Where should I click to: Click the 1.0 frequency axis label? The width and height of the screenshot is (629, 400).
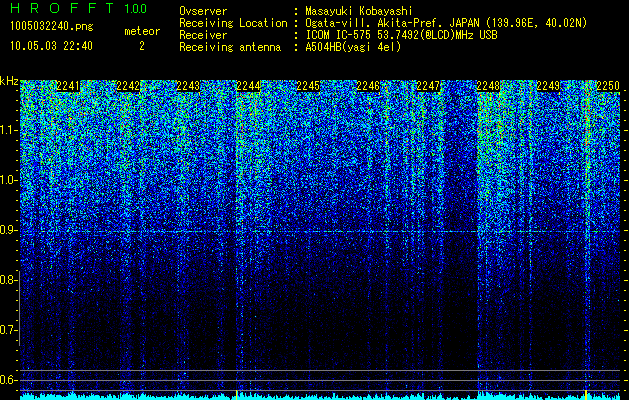(x=9, y=180)
